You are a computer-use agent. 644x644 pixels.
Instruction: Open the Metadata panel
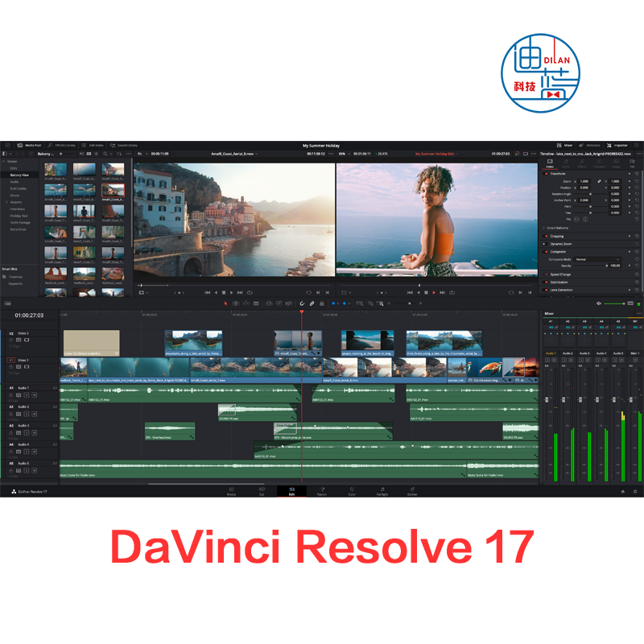(x=589, y=146)
